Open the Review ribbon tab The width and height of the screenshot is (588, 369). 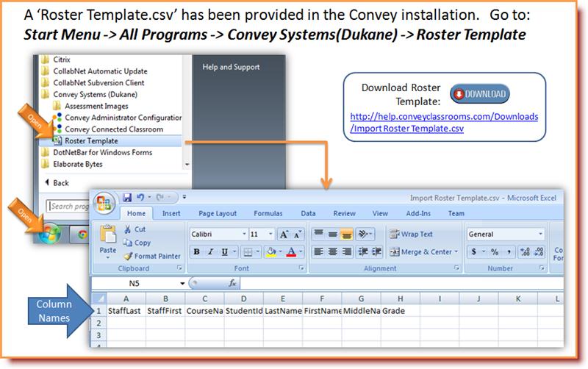click(x=344, y=213)
